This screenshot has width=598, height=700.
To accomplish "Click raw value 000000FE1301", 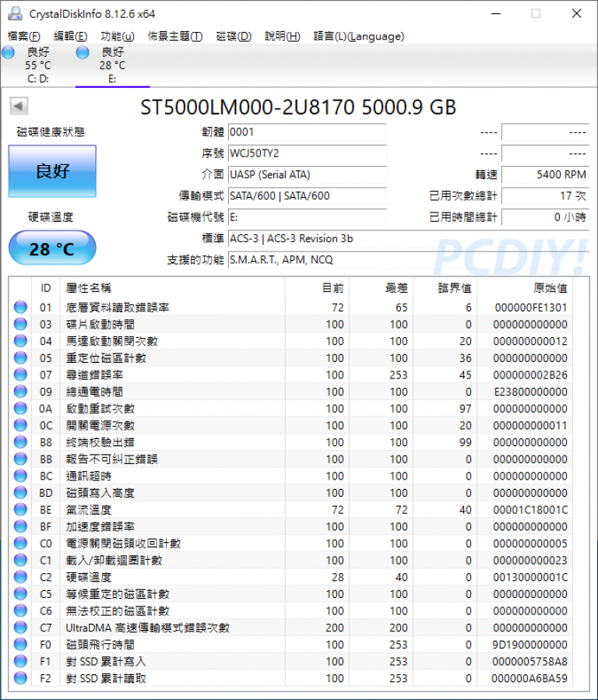I will pos(530,307).
